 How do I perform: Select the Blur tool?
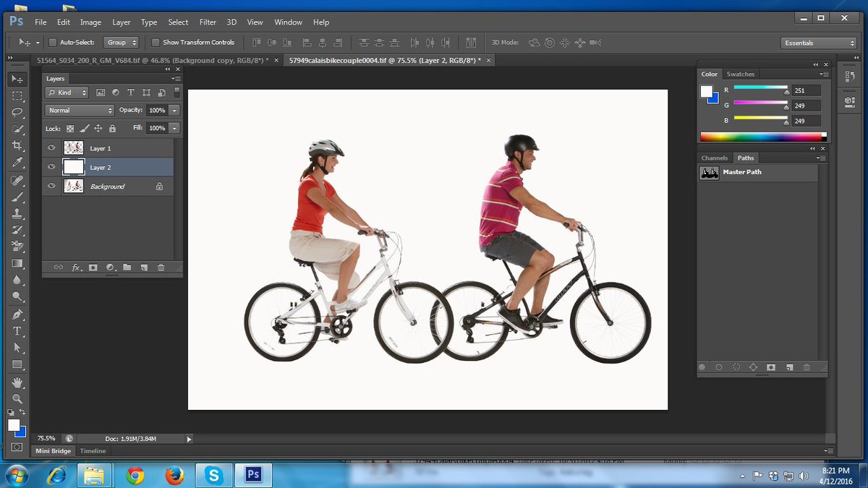(17, 281)
